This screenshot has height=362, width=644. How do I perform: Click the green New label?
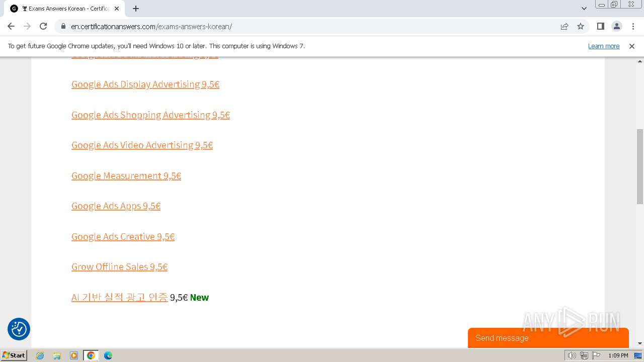click(x=199, y=298)
